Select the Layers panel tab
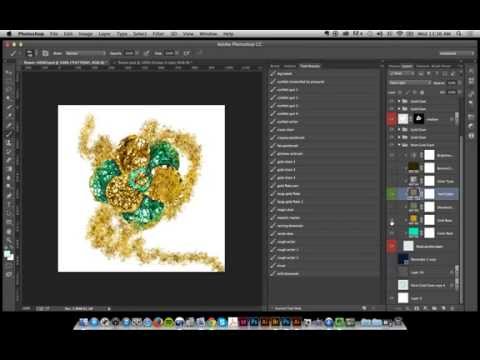Image resolution: width=480 pixels, height=360 pixels. click(x=407, y=66)
